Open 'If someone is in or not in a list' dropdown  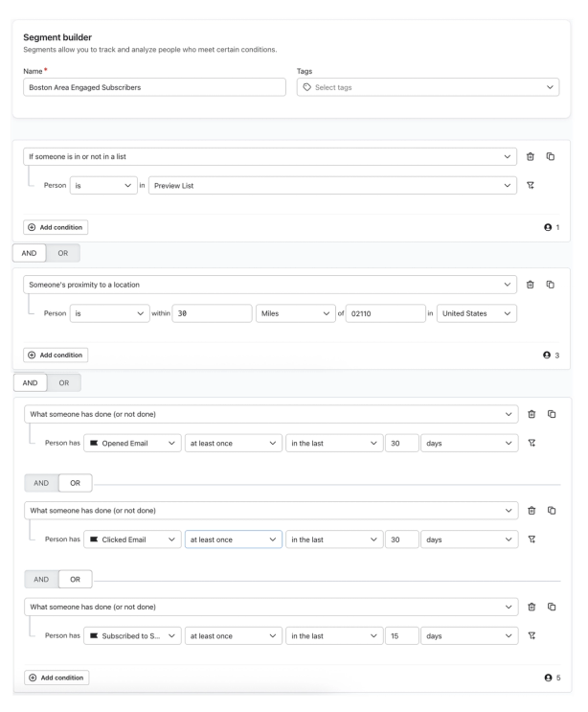[x=270, y=156]
